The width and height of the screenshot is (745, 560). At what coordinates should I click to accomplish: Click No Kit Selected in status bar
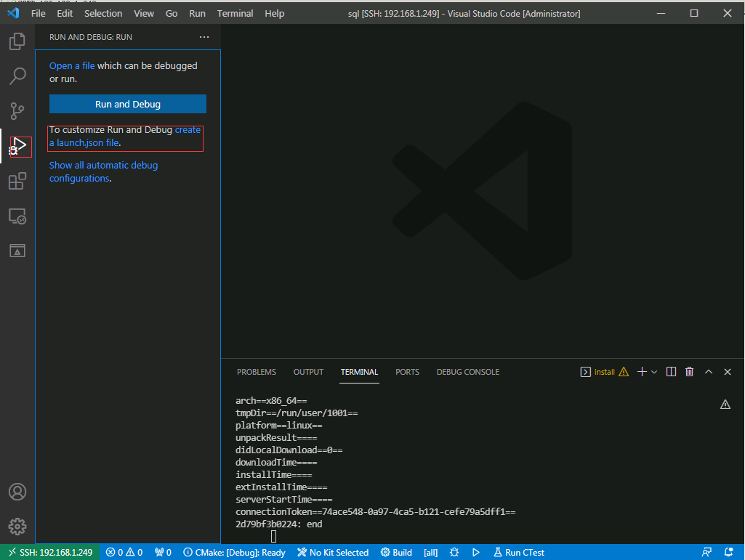pyautogui.click(x=333, y=553)
